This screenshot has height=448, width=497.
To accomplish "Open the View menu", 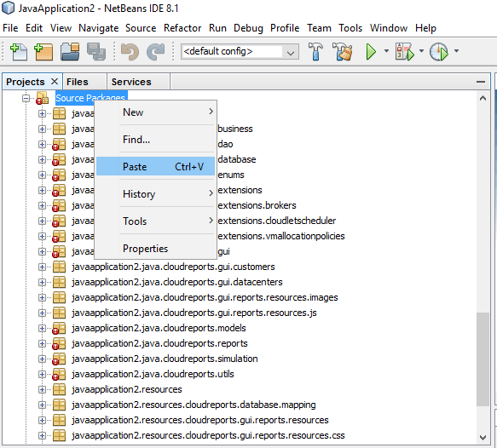I will [x=61, y=28].
